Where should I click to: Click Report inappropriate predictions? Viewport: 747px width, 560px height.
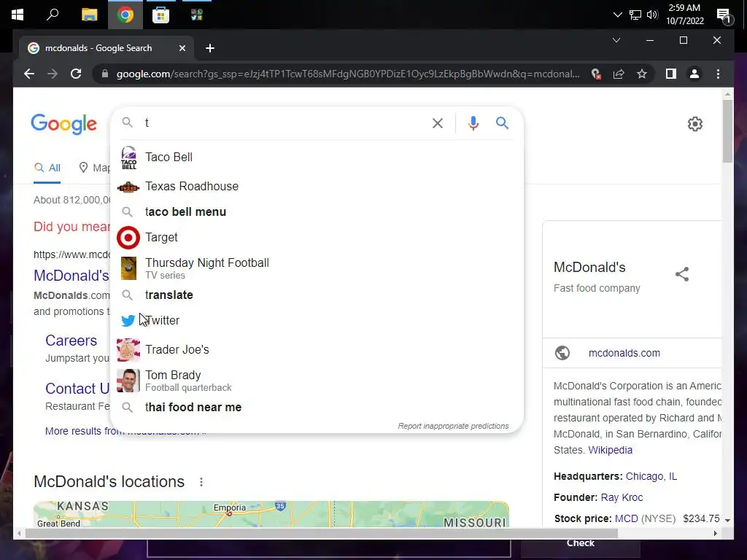453,426
